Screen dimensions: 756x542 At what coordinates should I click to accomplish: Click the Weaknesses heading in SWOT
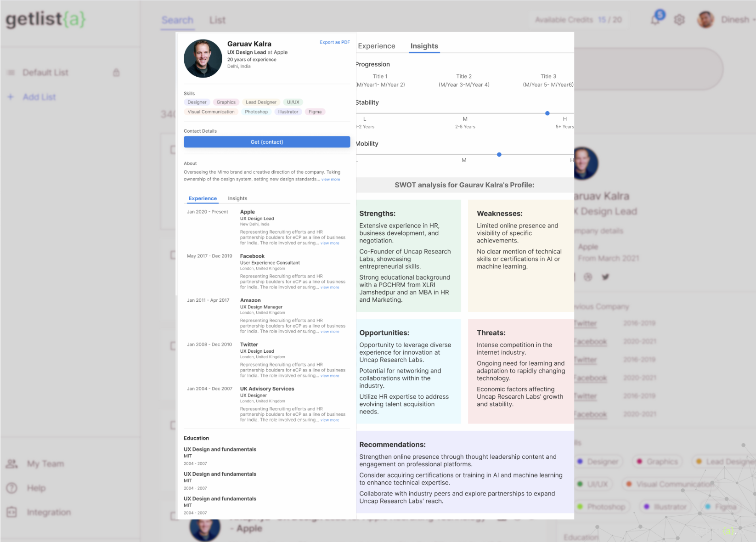[x=500, y=214]
